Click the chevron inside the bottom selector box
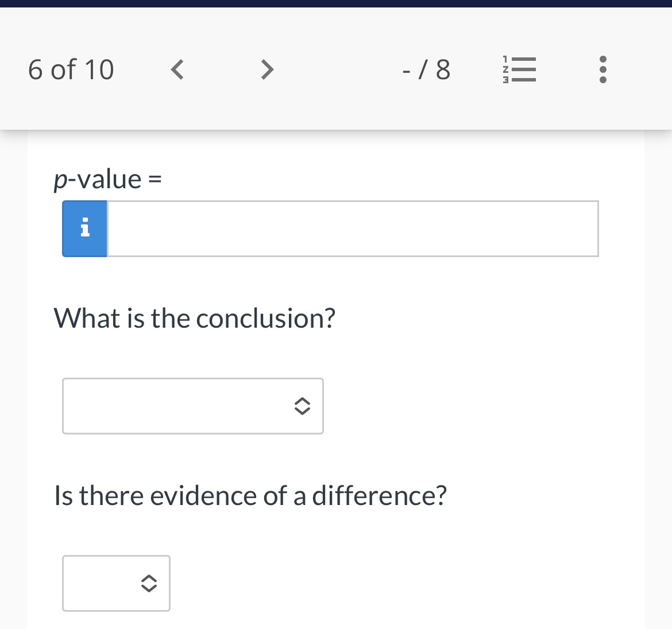Screen dimensions: 672x629 pyautogui.click(x=148, y=584)
